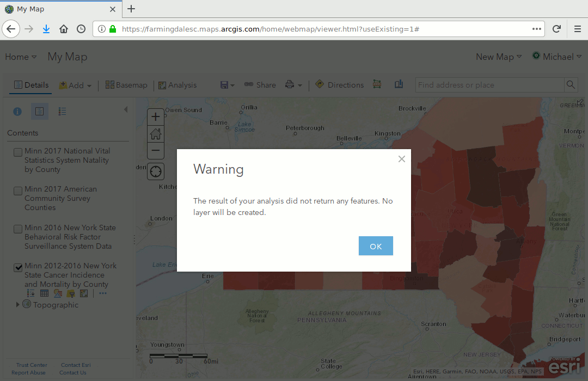Click the default extent home button
The height and width of the screenshot is (381, 588).
coord(156,133)
